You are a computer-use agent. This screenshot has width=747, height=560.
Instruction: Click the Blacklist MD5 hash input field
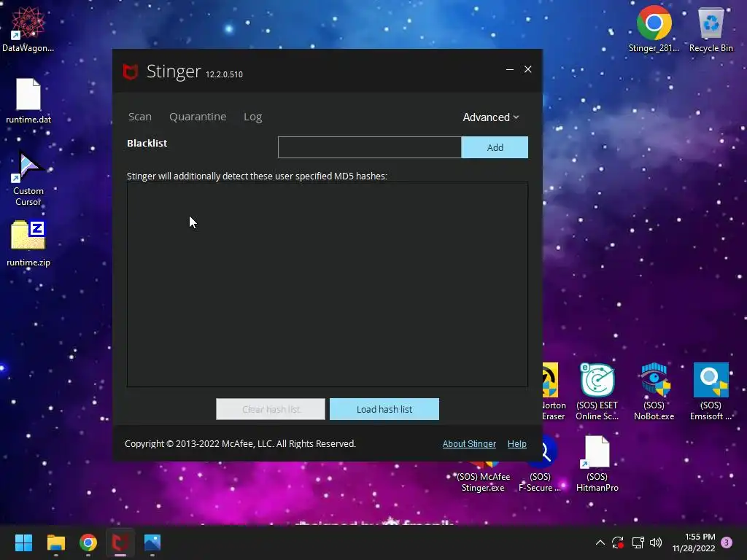[370, 147]
